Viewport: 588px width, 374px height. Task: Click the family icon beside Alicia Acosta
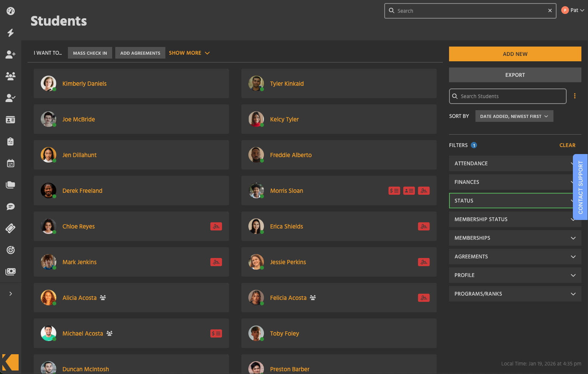(x=103, y=298)
